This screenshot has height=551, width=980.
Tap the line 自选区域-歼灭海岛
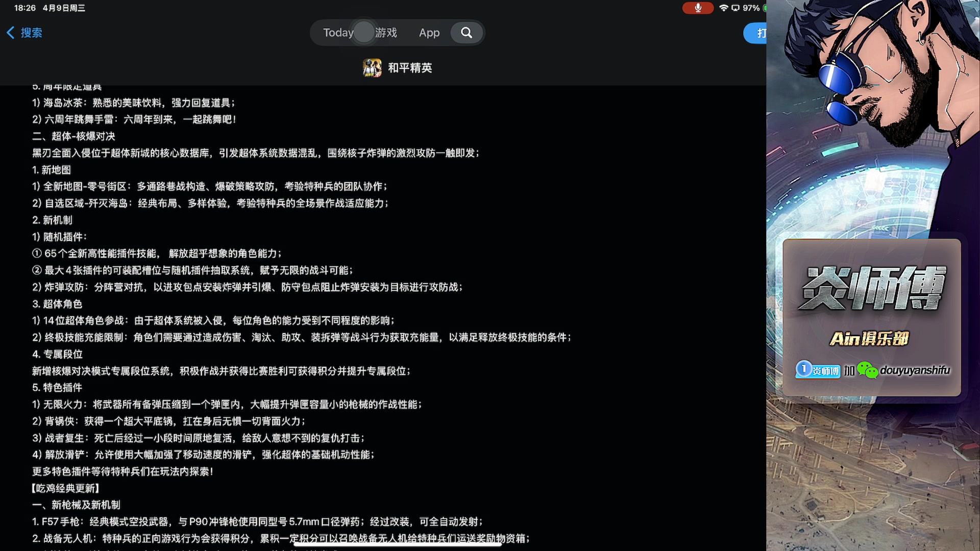click(x=210, y=204)
